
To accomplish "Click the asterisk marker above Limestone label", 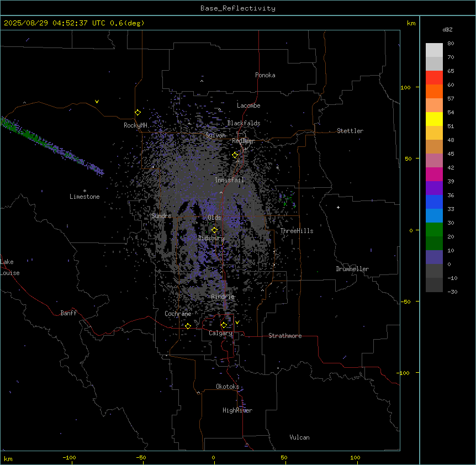I will (x=84, y=191).
